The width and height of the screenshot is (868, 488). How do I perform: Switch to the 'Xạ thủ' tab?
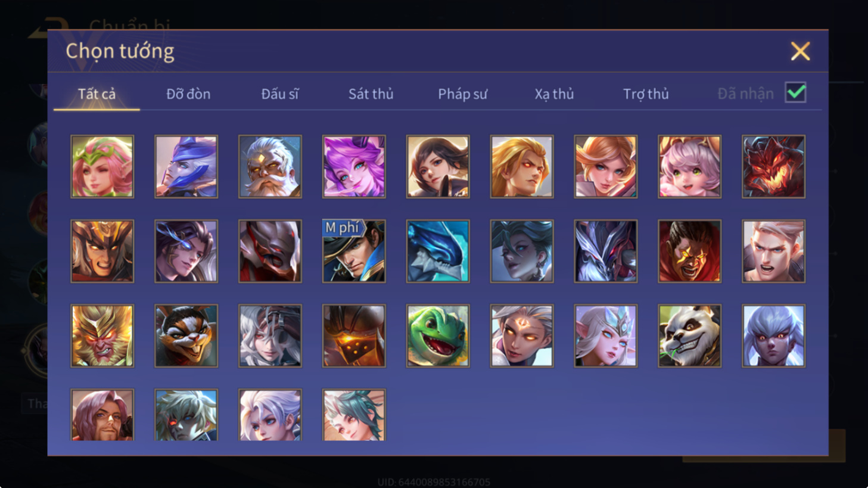554,94
